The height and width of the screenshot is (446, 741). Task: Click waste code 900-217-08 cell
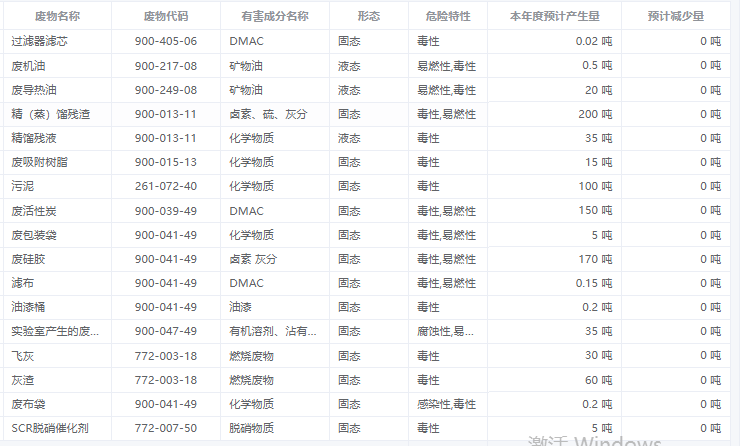[166, 65]
